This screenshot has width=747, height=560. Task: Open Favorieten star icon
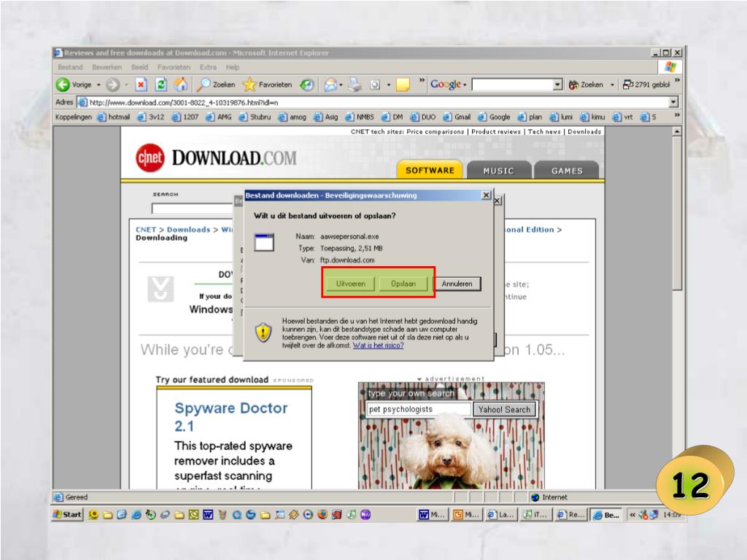pyautogui.click(x=267, y=85)
